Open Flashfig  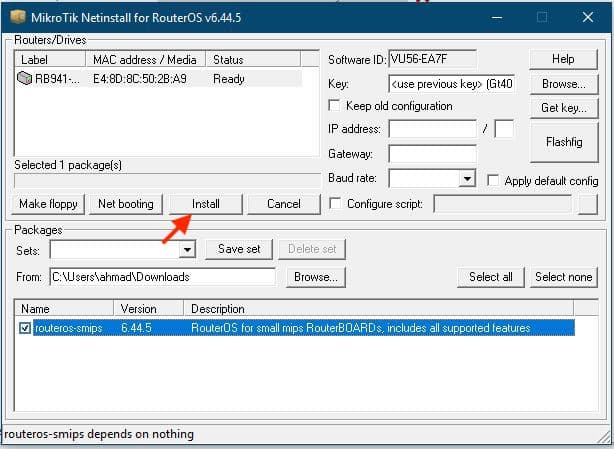pos(564,142)
